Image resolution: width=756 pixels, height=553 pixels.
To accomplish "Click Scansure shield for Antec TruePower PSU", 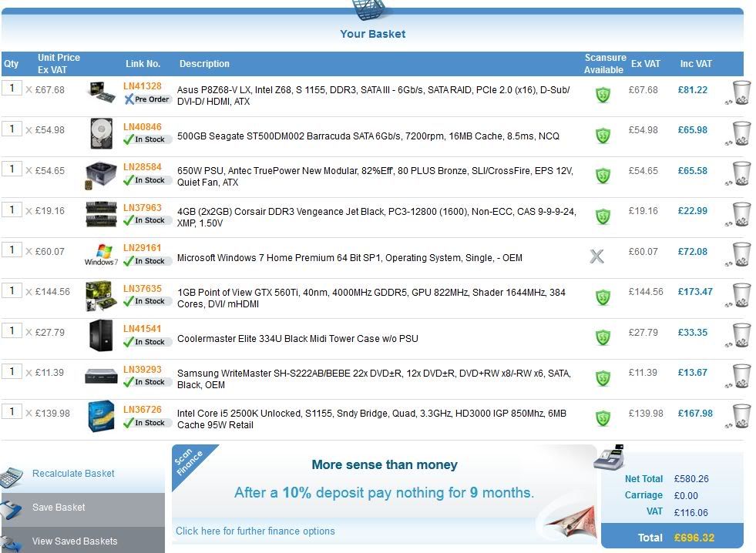I will click(x=603, y=176).
